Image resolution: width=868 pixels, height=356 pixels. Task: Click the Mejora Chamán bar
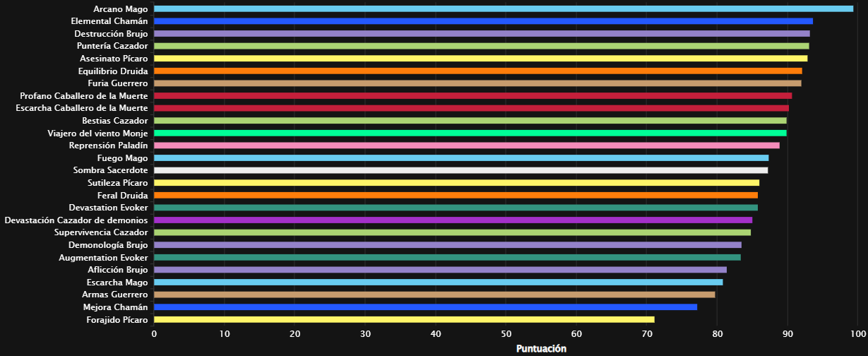[425, 307]
